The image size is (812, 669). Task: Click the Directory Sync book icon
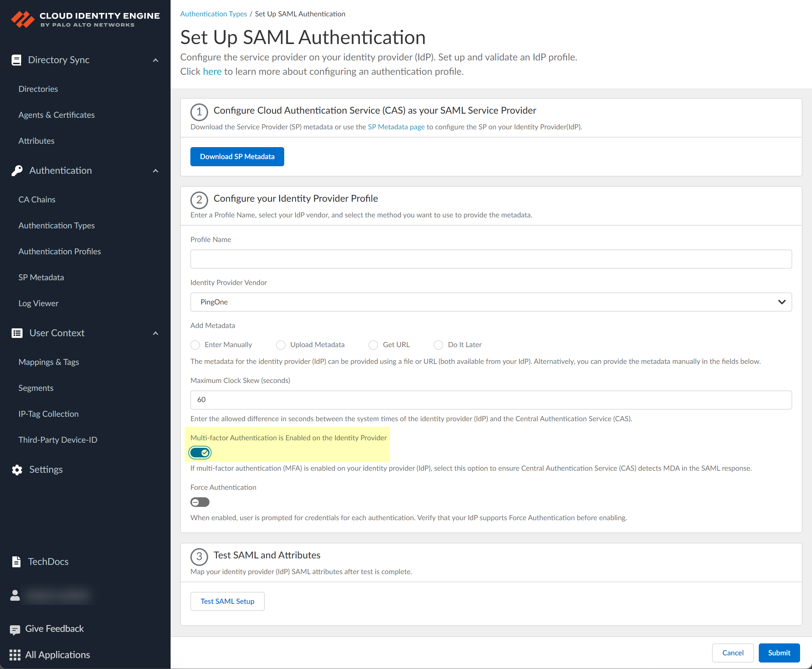[x=16, y=60]
